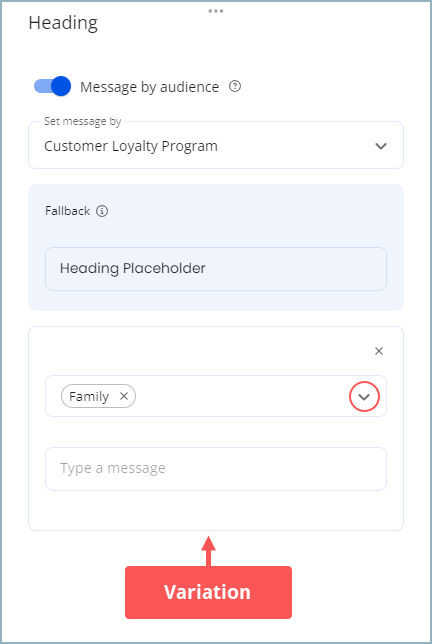Click empty space in the audience selector box
The width and height of the screenshot is (432, 644).
pos(242,396)
